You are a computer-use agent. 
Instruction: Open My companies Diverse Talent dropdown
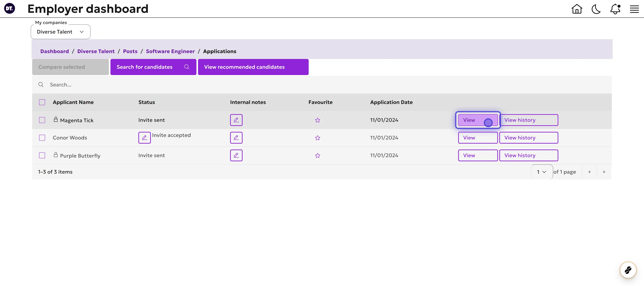tap(61, 32)
